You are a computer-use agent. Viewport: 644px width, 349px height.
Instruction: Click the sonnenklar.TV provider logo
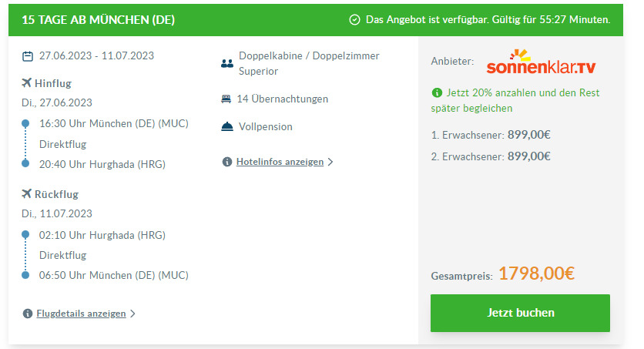(541, 62)
